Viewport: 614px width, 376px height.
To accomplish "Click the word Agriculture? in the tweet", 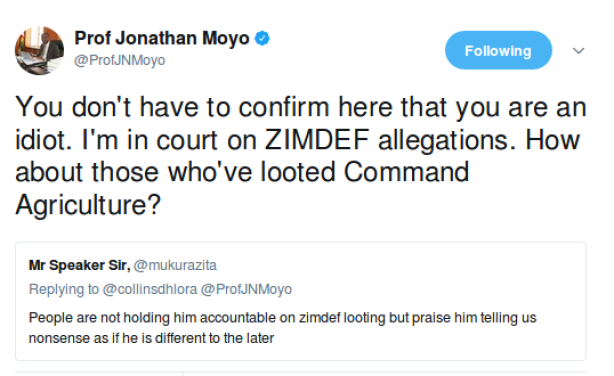I will [88, 204].
